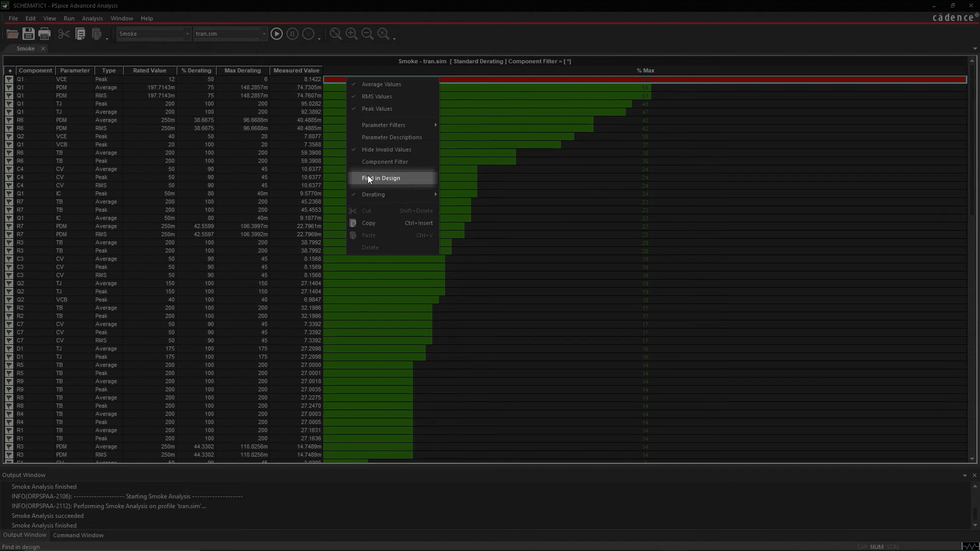The width and height of the screenshot is (980, 551).
Task: Toggle Average Values in the context menu
Action: 393,84
